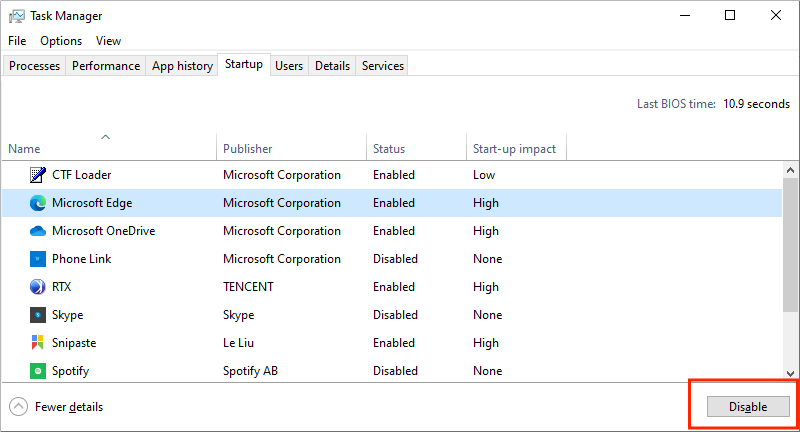Click the Microsoft OneDrive cloud icon
Screen dimensions: 800x432
38,231
